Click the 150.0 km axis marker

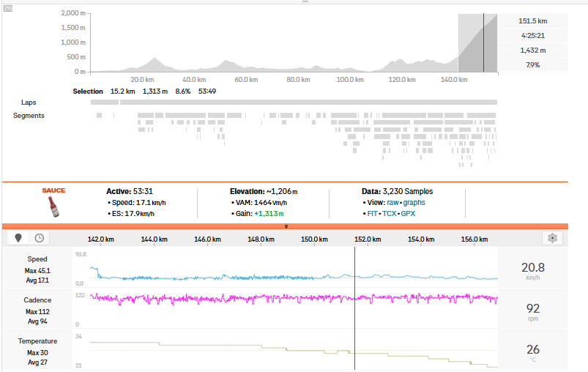[x=314, y=239]
